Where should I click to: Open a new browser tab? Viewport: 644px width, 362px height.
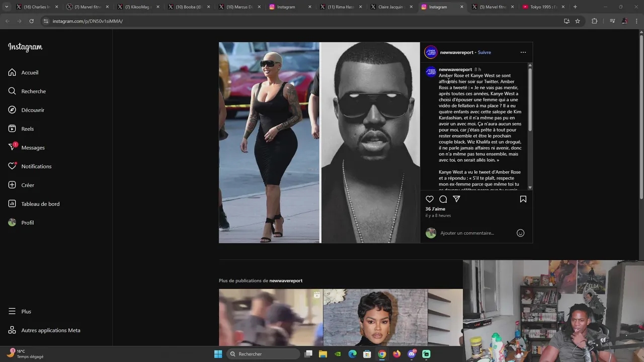tap(575, 7)
